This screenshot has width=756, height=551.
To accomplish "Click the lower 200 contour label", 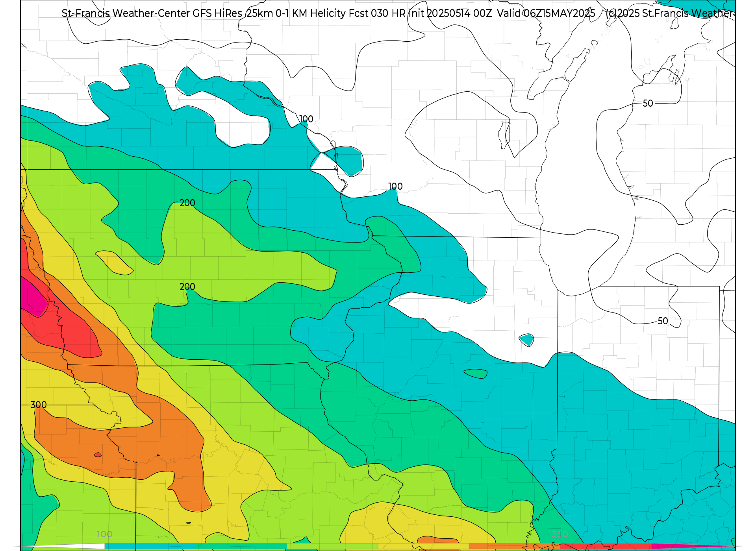I will tap(187, 287).
